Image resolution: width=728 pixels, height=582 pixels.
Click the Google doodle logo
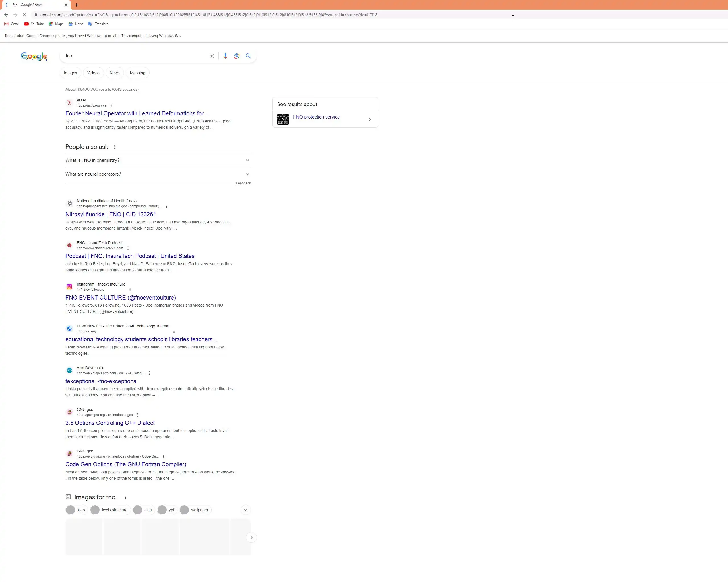coord(34,56)
